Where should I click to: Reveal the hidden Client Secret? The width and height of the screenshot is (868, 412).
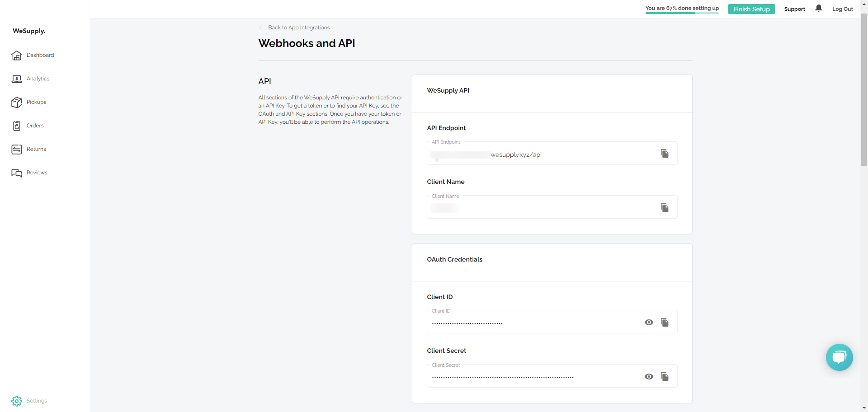click(649, 376)
